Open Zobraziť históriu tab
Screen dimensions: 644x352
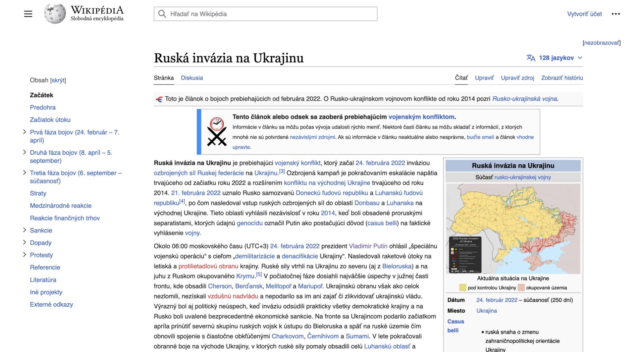(562, 78)
